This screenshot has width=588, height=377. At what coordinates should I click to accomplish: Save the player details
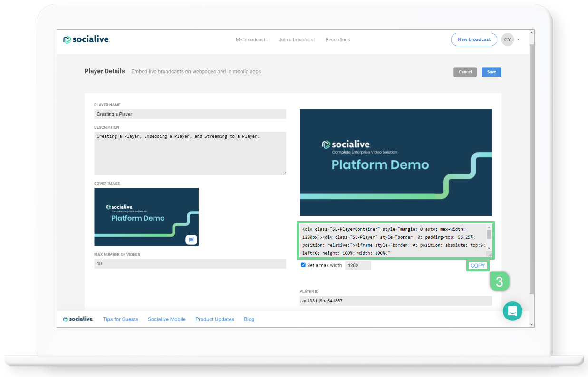(492, 72)
